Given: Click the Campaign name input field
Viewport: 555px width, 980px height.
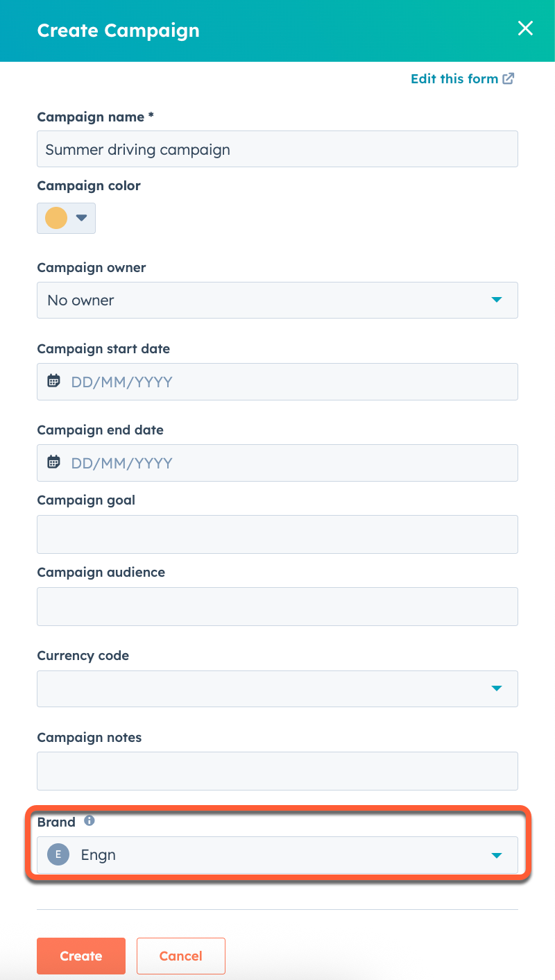Looking at the screenshot, I should [277, 149].
